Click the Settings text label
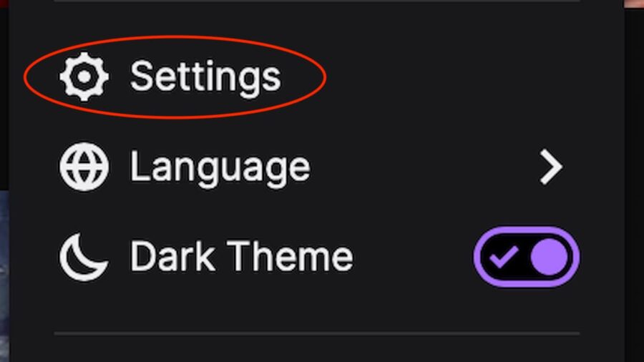644x362 pixels. click(x=205, y=77)
